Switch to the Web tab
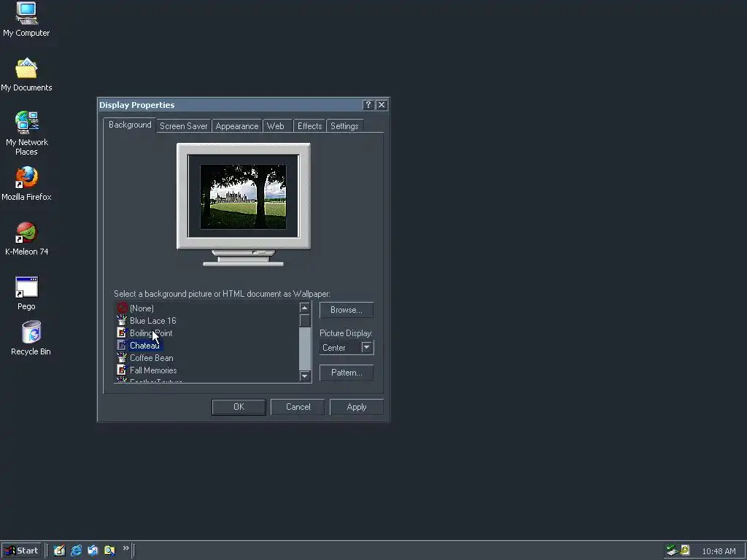 point(277,126)
